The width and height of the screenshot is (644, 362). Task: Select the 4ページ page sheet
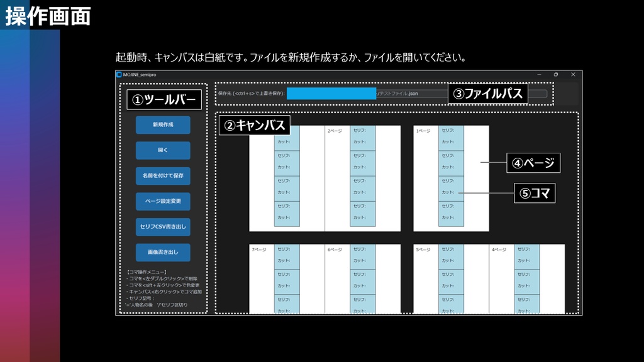[x=500, y=249]
